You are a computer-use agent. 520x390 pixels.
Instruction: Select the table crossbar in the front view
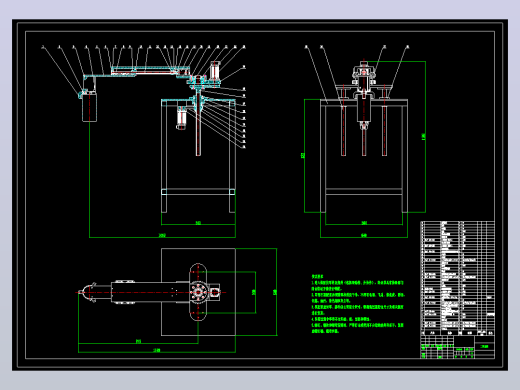point(198,192)
